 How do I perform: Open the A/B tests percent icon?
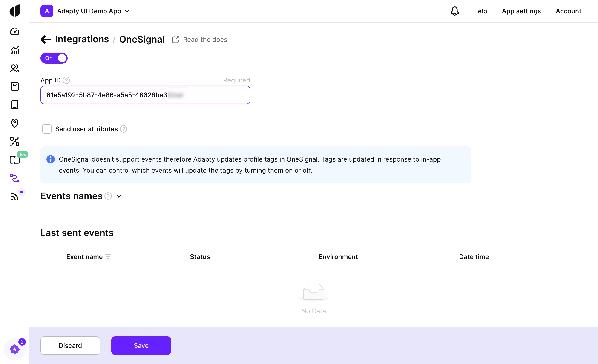pyautogui.click(x=14, y=142)
